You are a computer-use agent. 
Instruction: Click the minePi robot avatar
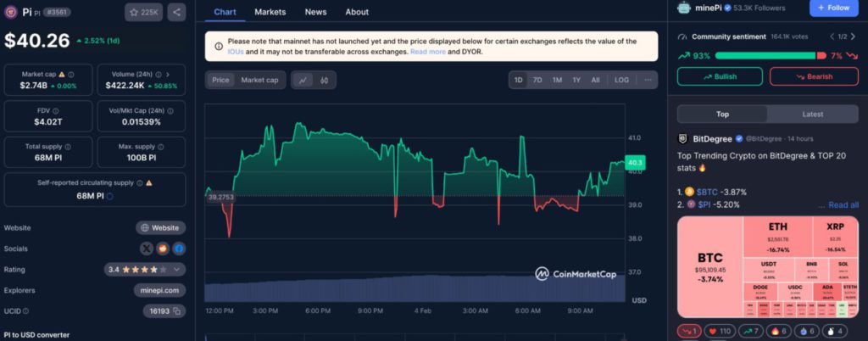(x=684, y=8)
